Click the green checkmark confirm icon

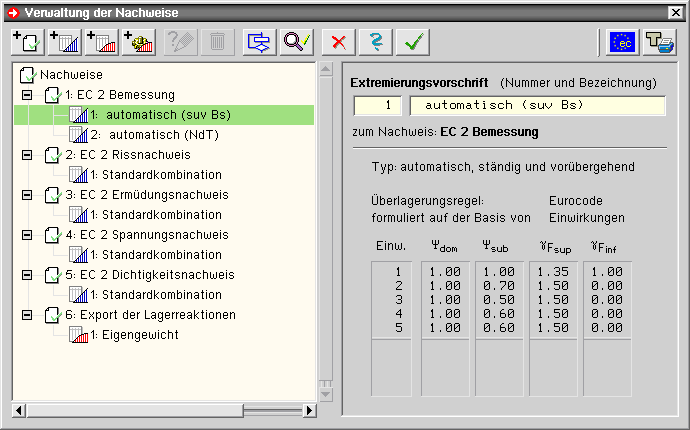411,42
